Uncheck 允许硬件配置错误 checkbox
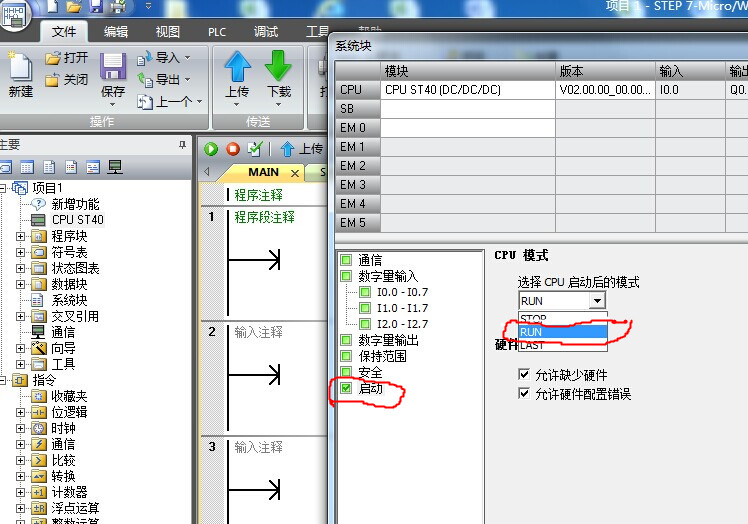Viewport: 748px width, 524px height. (524, 393)
